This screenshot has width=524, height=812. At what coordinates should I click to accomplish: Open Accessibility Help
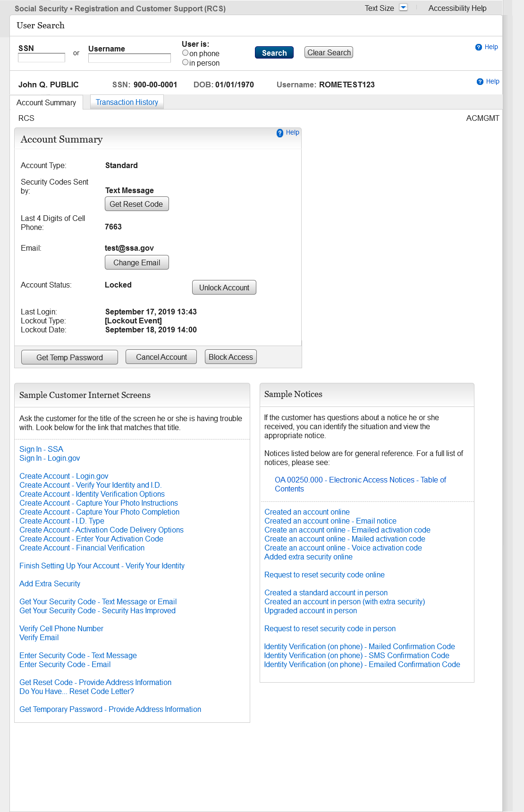point(457,8)
